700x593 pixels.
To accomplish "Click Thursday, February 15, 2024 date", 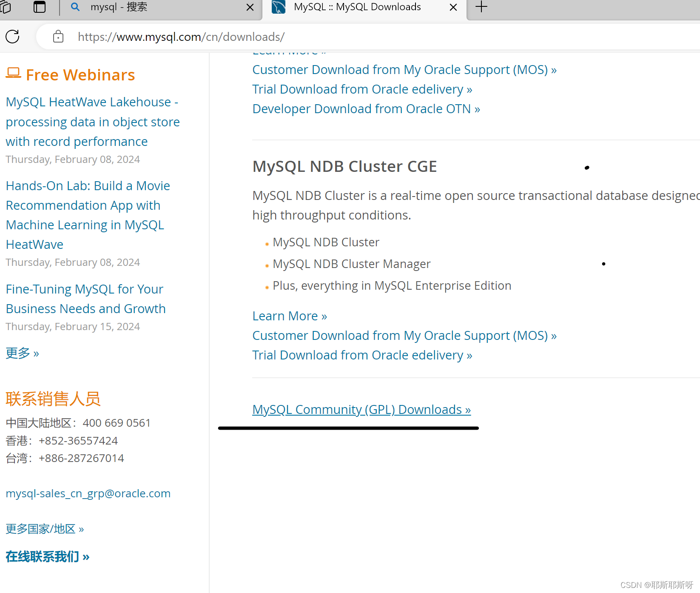I will (x=73, y=326).
